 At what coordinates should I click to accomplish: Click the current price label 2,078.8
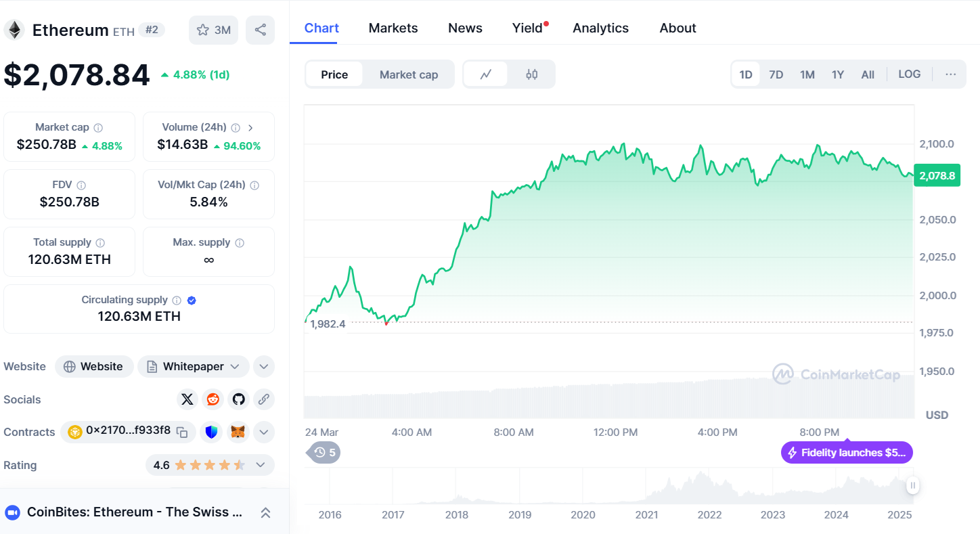click(937, 175)
